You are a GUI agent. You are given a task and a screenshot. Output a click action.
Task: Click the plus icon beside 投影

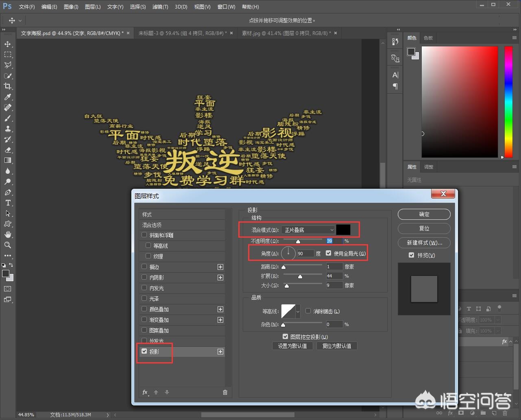[x=220, y=352]
